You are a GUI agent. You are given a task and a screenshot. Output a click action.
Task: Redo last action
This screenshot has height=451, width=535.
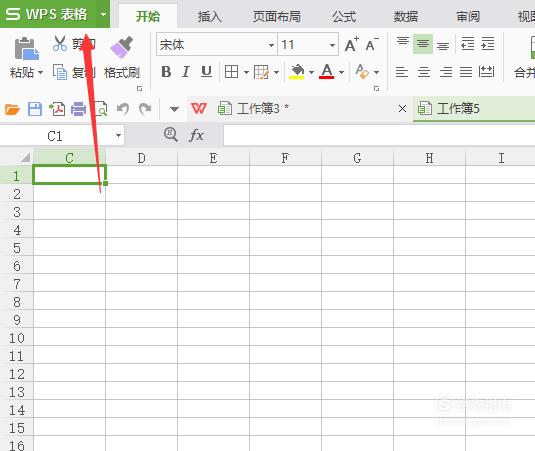[145, 109]
